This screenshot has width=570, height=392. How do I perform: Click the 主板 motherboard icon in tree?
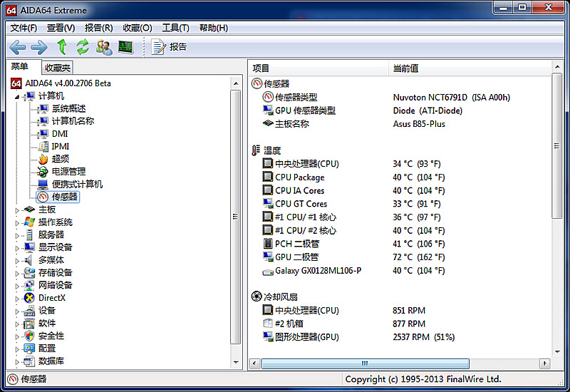click(x=29, y=210)
